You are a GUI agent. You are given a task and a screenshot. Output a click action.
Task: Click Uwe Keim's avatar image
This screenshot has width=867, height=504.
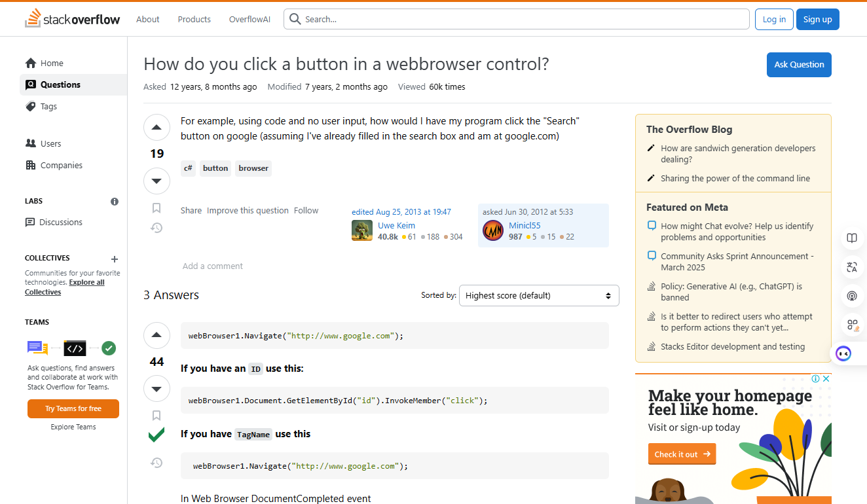click(x=362, y=230)
